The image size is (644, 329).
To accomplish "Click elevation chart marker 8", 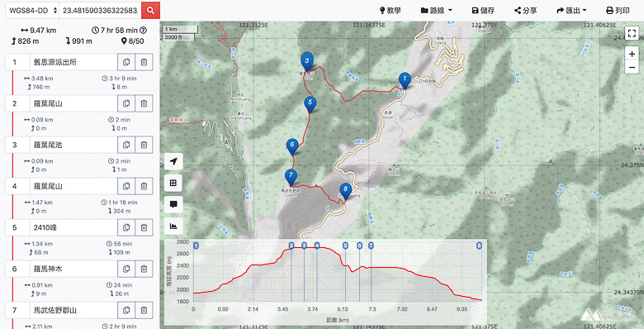I will [x=479, y=246].
